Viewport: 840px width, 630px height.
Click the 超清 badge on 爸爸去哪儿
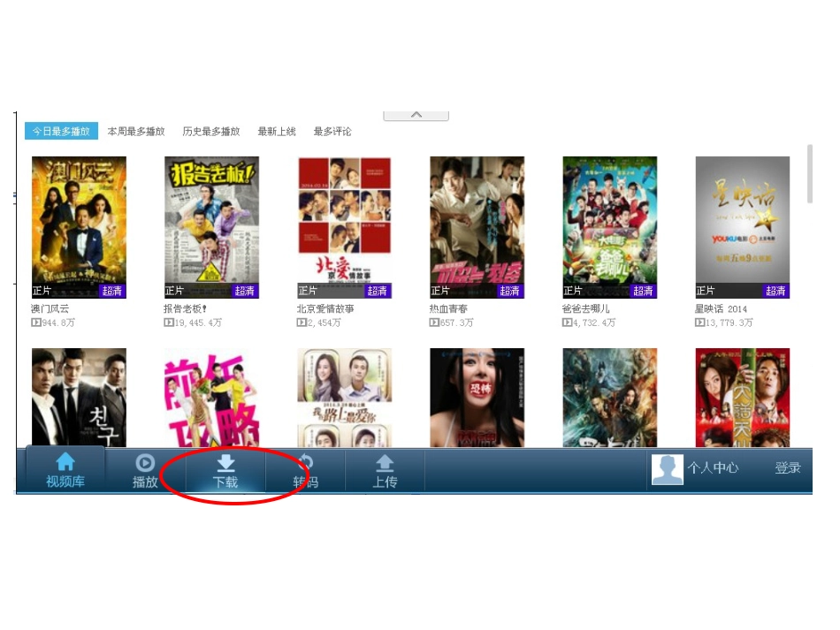643,291
